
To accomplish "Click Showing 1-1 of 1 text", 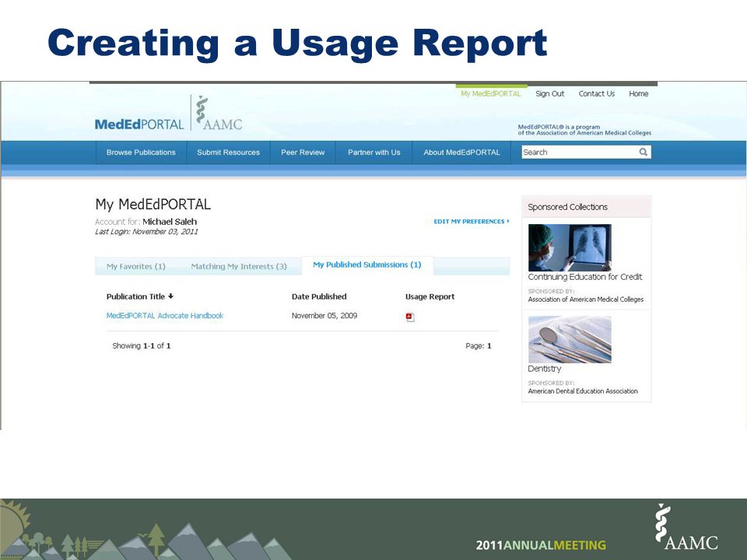I will 142,346.
